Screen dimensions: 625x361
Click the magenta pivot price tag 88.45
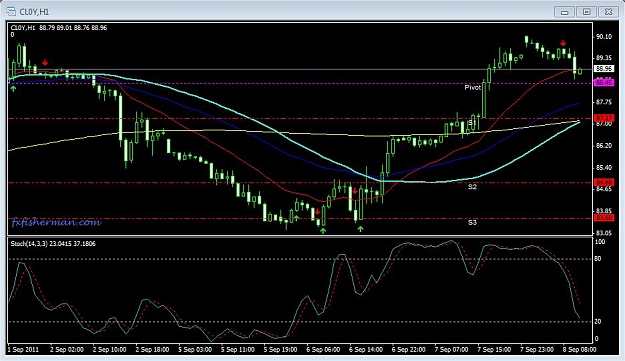point(604,83)
